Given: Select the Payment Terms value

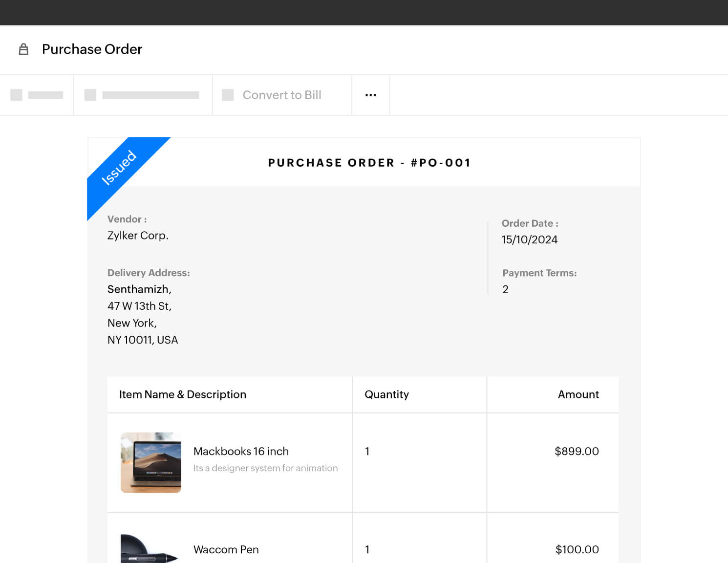Looking at the screenshot, I should (505, 289).
